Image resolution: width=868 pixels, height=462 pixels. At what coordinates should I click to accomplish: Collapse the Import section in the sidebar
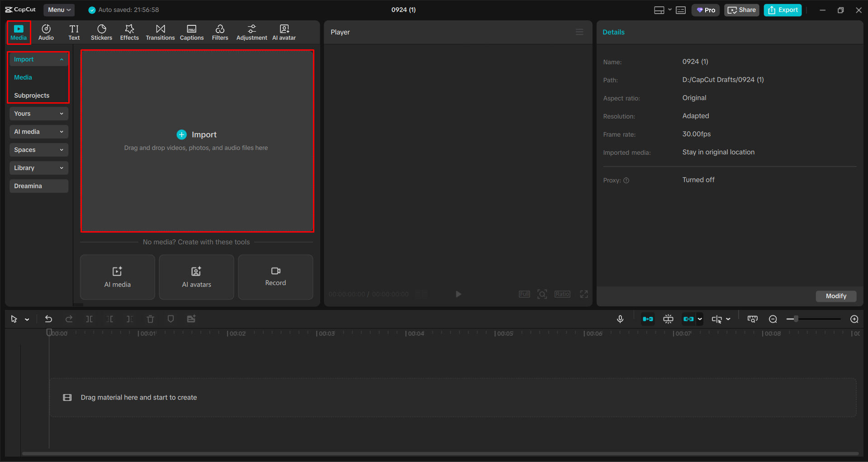pyautogui.click(x=62, y=59)
